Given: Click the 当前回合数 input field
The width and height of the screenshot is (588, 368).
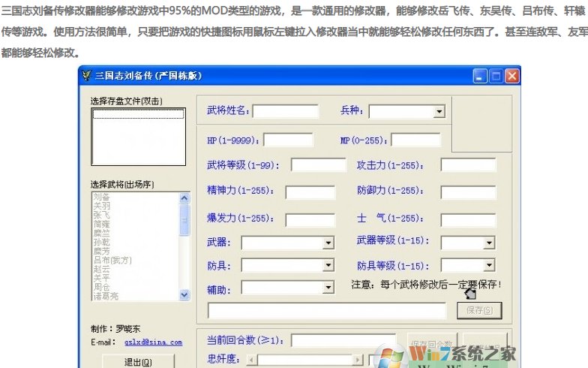Looking at the screenshot, I should 343,341.
